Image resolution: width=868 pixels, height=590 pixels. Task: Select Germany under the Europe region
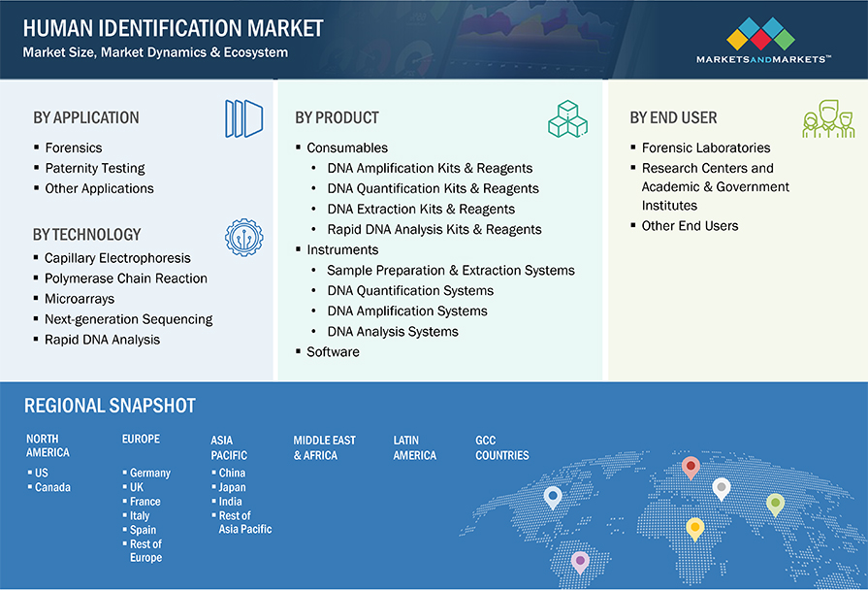click(150, 474)
